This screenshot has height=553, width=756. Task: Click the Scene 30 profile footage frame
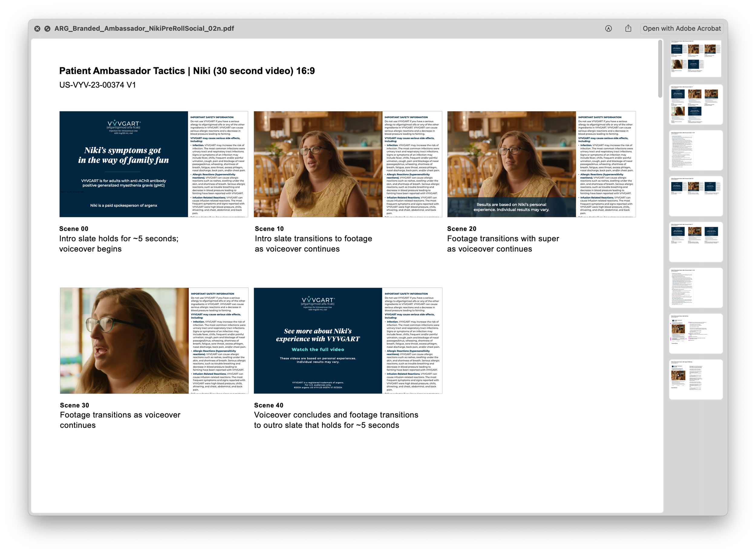tap(124, 341)
